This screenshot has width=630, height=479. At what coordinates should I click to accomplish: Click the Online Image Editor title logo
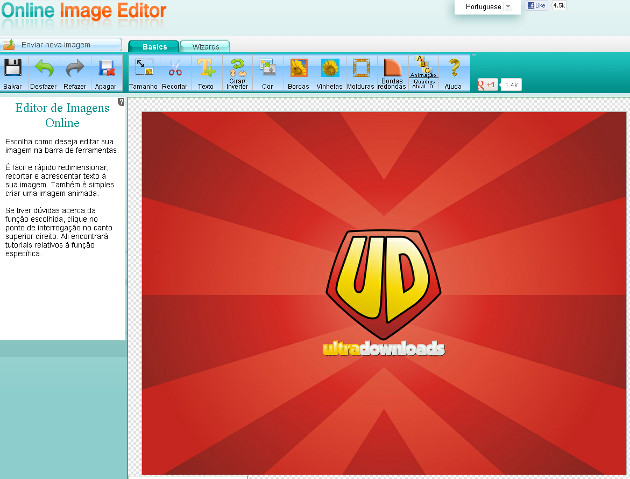tap(84, 10)
